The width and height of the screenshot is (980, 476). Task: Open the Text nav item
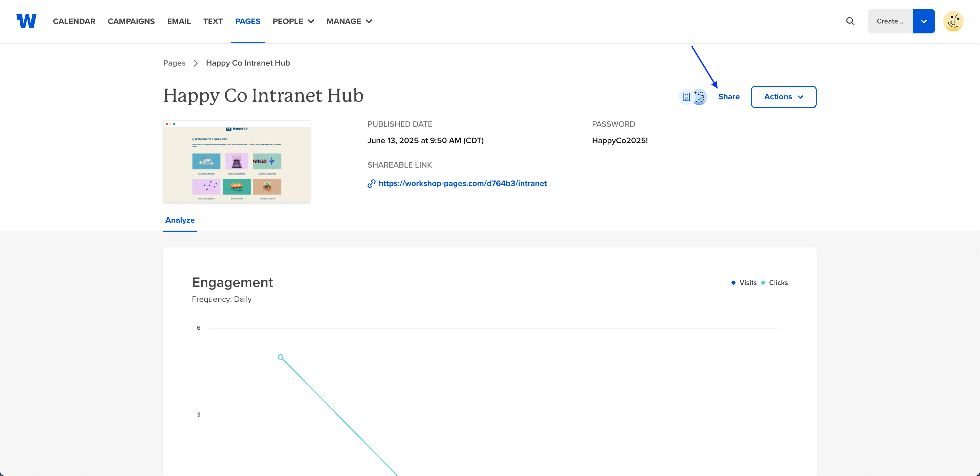tap(213, 21)
